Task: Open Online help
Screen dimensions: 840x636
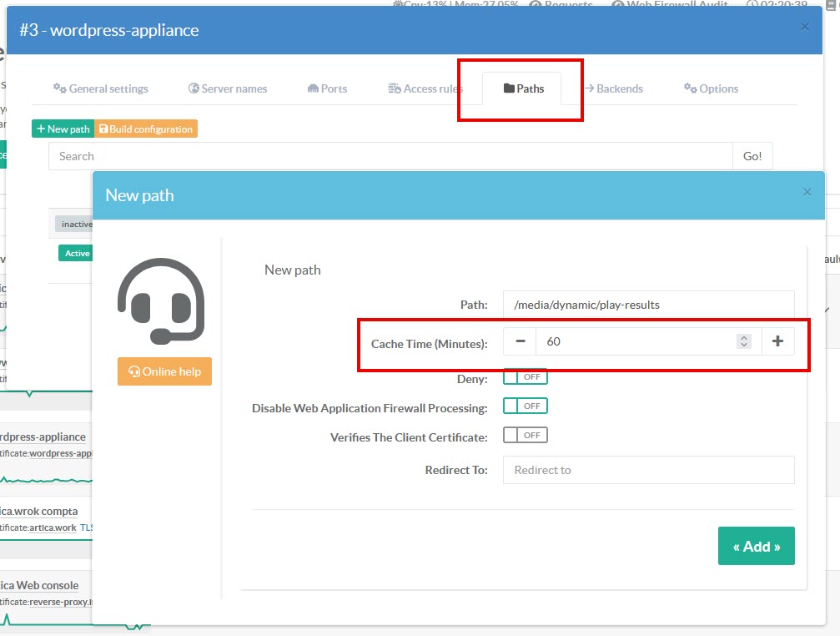Action: pos(164,371)
